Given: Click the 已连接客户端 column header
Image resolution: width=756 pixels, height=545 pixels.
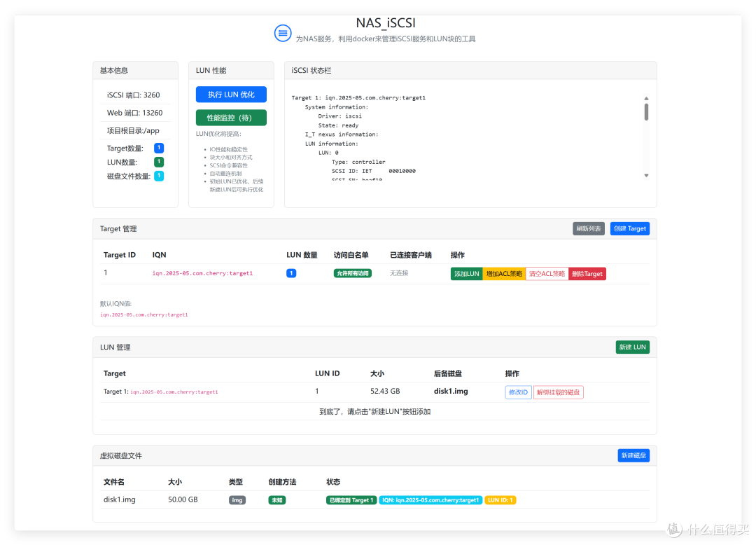Looking at the screenshot, I should 411,255.
